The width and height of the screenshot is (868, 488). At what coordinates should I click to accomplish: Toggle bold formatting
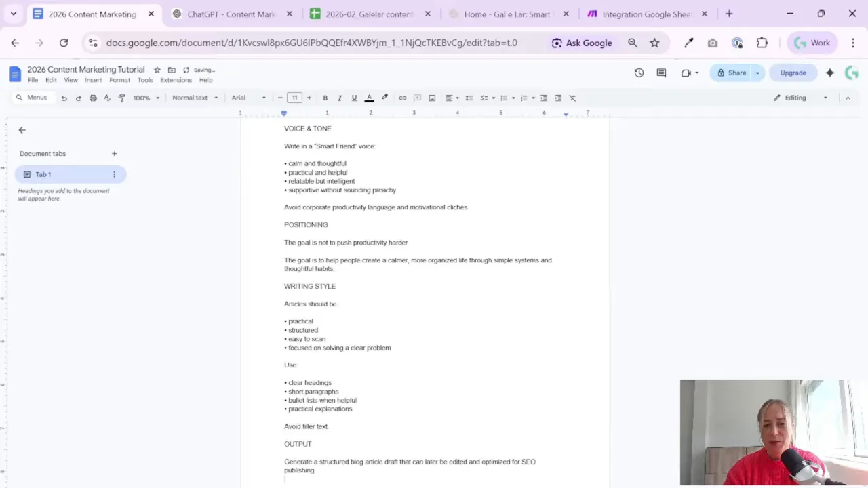[325, 98]
